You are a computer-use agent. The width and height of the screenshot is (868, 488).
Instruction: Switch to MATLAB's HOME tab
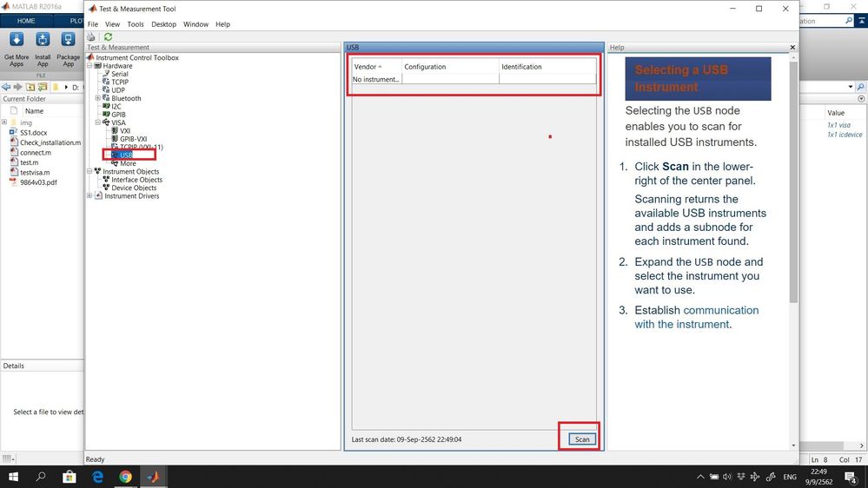pyautogui.click(x=26, y=21)
